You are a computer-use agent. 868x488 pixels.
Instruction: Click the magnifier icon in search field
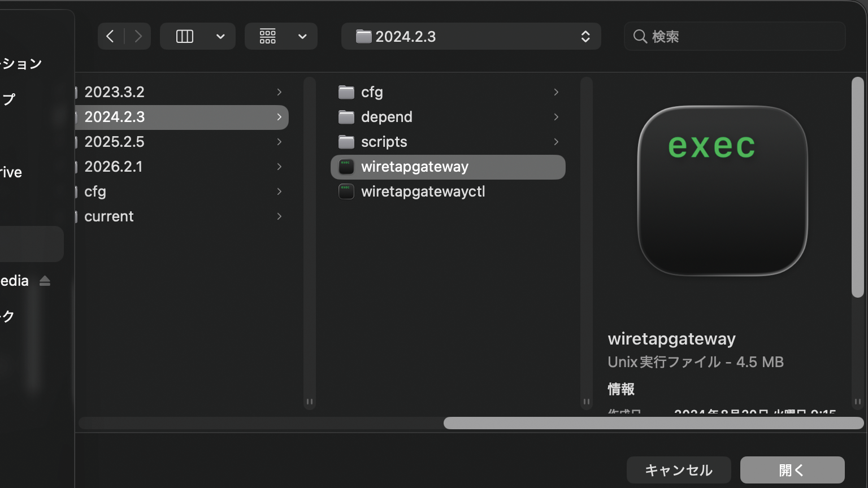click(640, 37)
